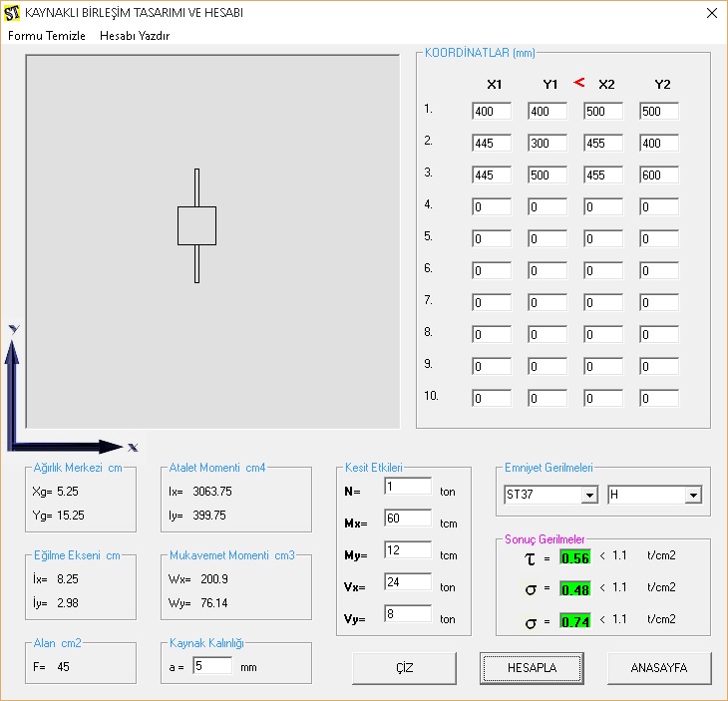This screenshot has height=701, width=728.
Task: Click the red less-than arrow between Y1 and X2
Action: point(579,83)
